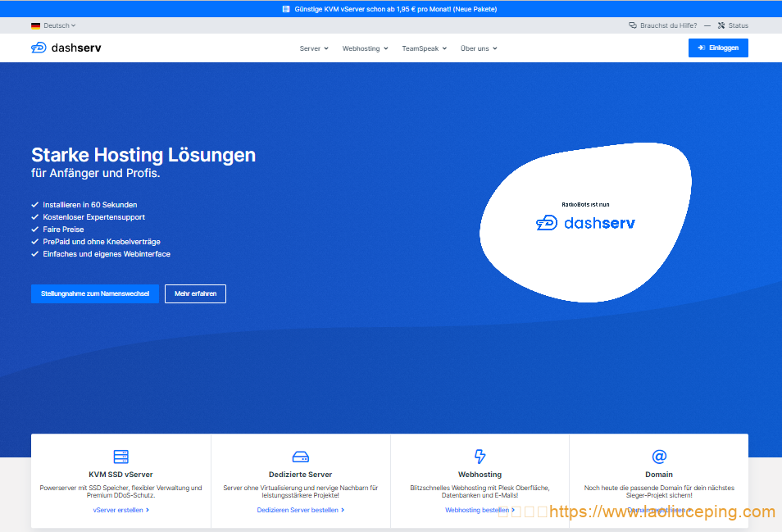Expand the Server menu

click(314, 48)
